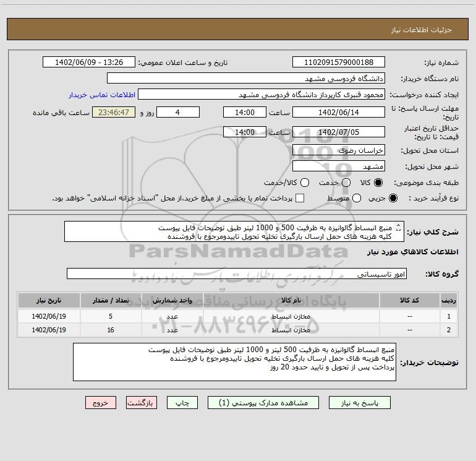Click مخازن انبساط in row 2
Viewport: 476px width, 461px height.
[x=291, y=330]
